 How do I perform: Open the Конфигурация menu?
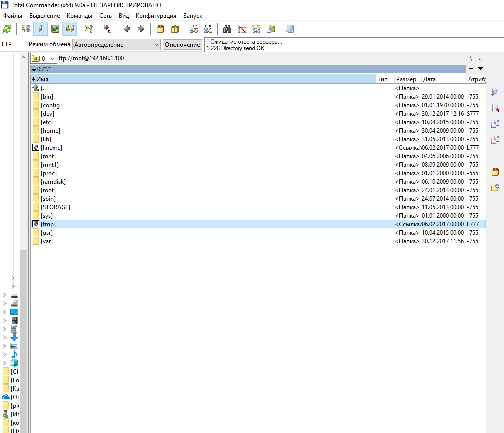[156, 16]
